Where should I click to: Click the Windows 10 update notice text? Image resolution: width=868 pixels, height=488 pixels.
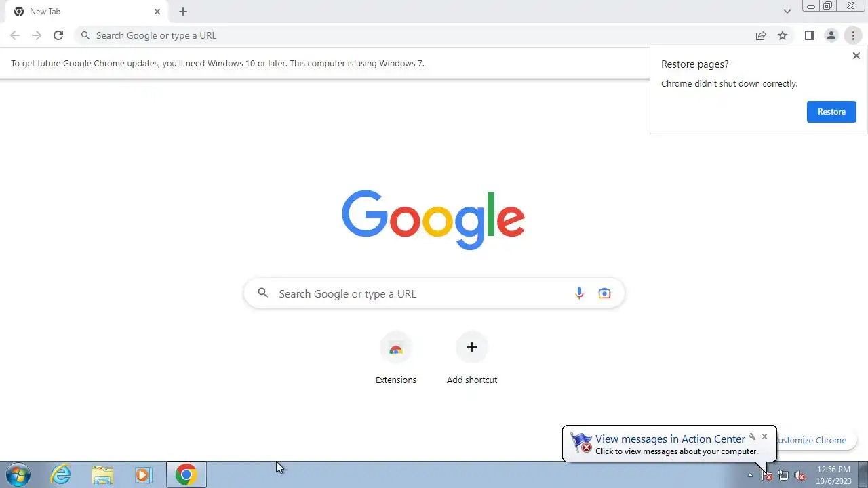coord(218,63)
